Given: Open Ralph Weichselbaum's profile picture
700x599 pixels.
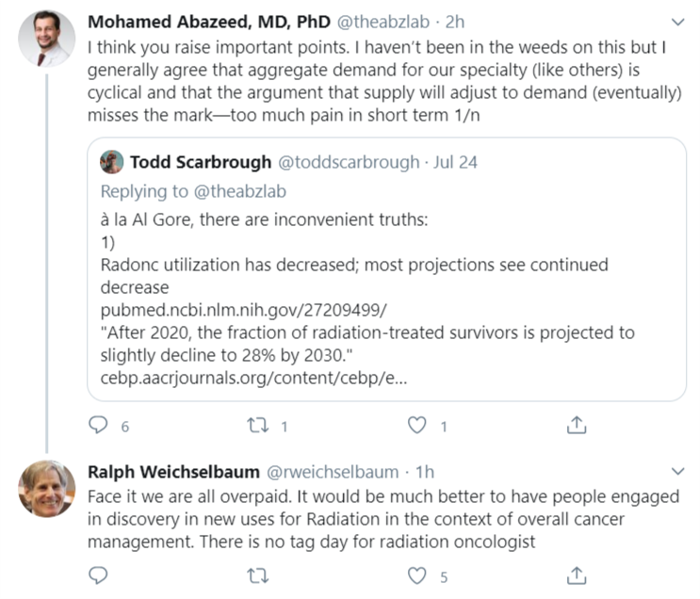Looking at the screenshot, I should click(x=47, y=489).
